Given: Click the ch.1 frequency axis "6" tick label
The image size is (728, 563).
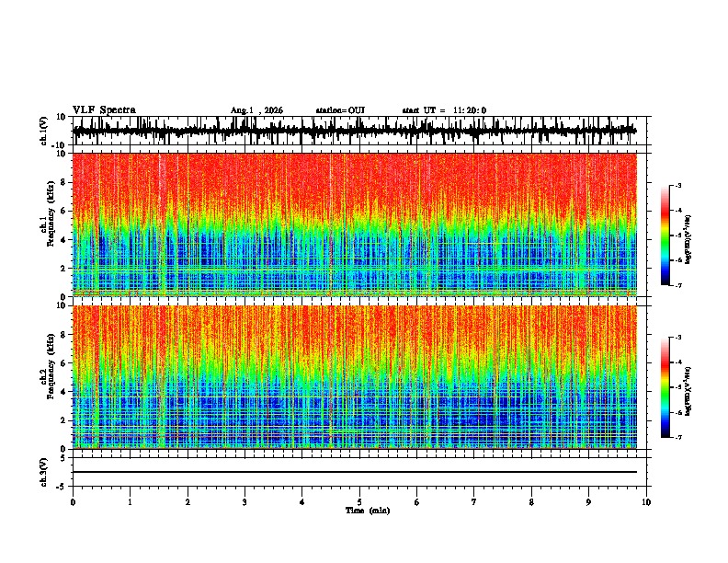Looking at the screenshot, I should 63,211.
